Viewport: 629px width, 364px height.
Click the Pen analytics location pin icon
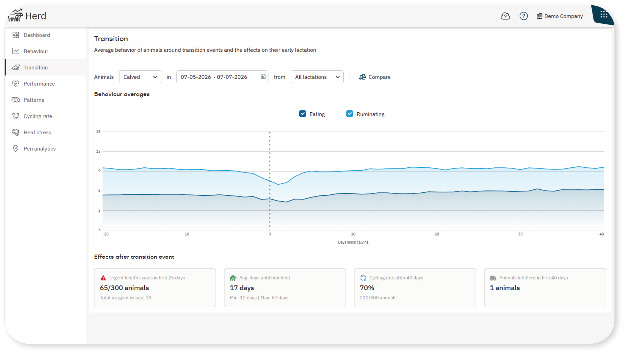click(x=16, y=148)
